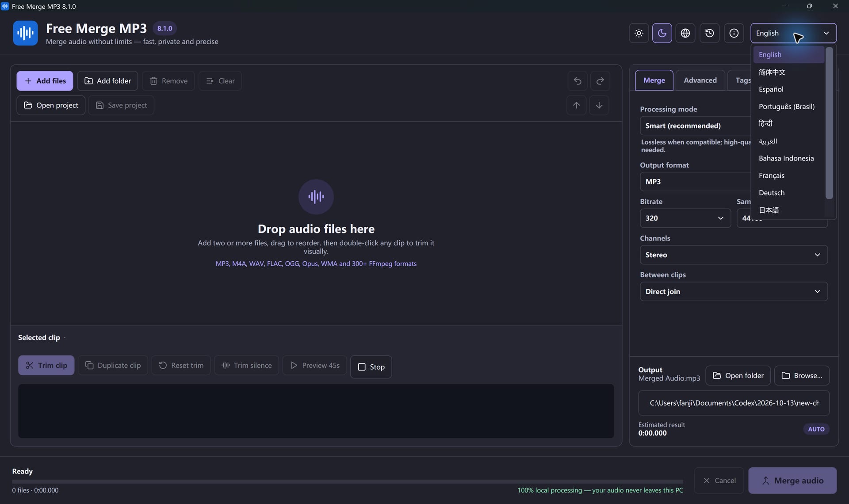Open the history clock icon
Viewport: 849px width, 504px height.
coord(710,33)
